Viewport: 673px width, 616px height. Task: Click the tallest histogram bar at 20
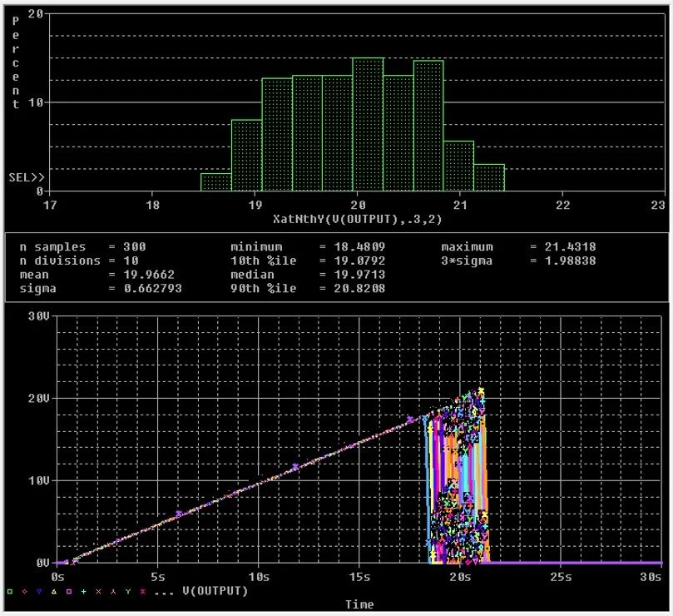pos(368,125)
